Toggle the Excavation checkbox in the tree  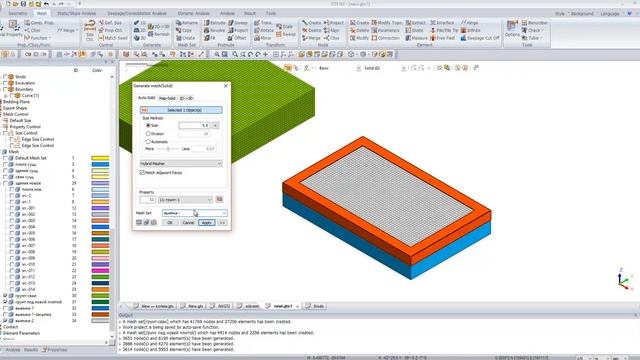5,83
